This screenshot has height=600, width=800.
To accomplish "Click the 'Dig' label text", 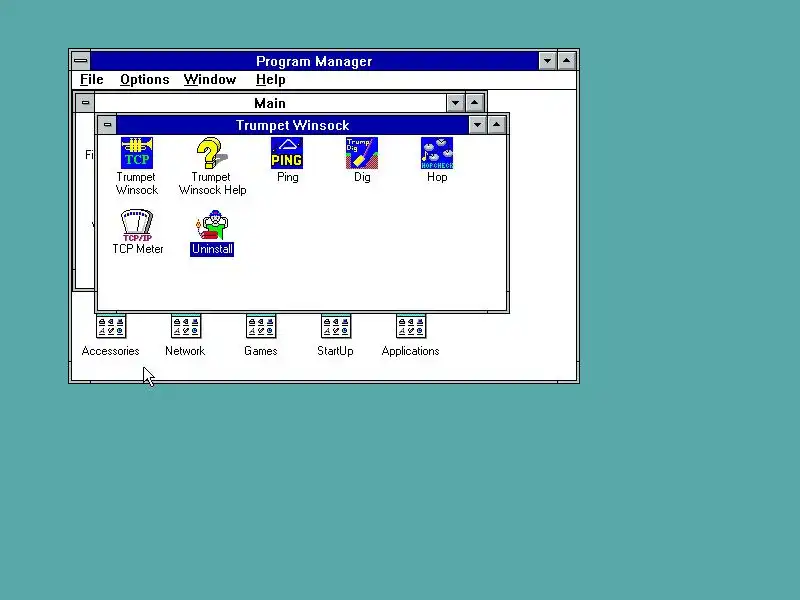I will [362, 177].
